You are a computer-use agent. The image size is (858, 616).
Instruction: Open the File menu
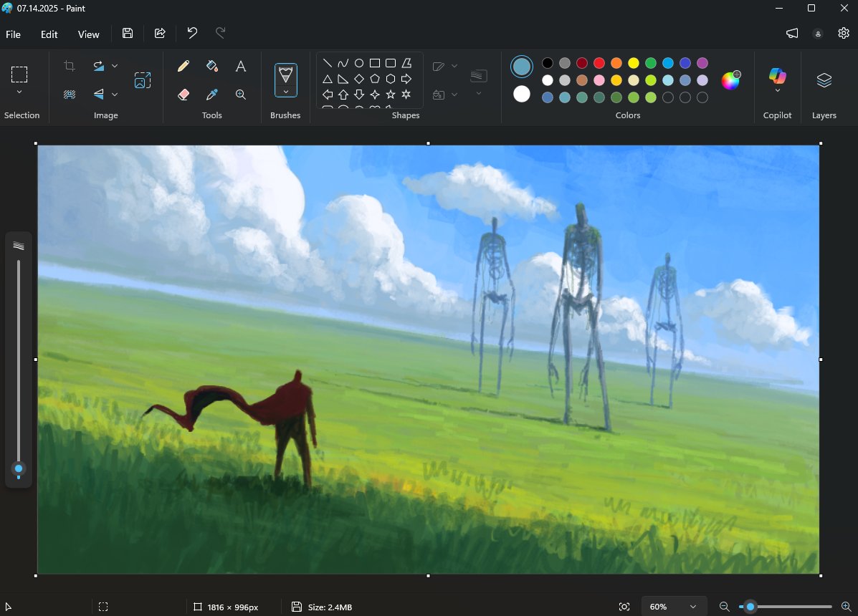[13, 34]
